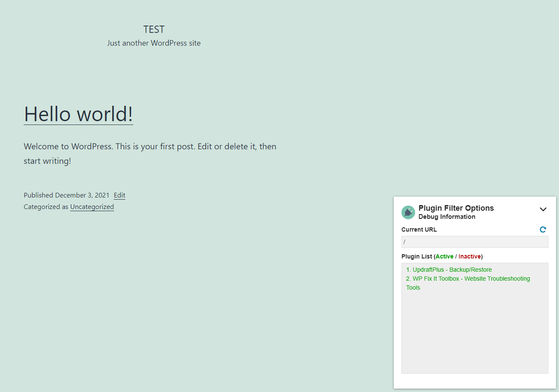Click the Debug Information subtitle
Screen dimensions: 559x392
coord(447,217)
